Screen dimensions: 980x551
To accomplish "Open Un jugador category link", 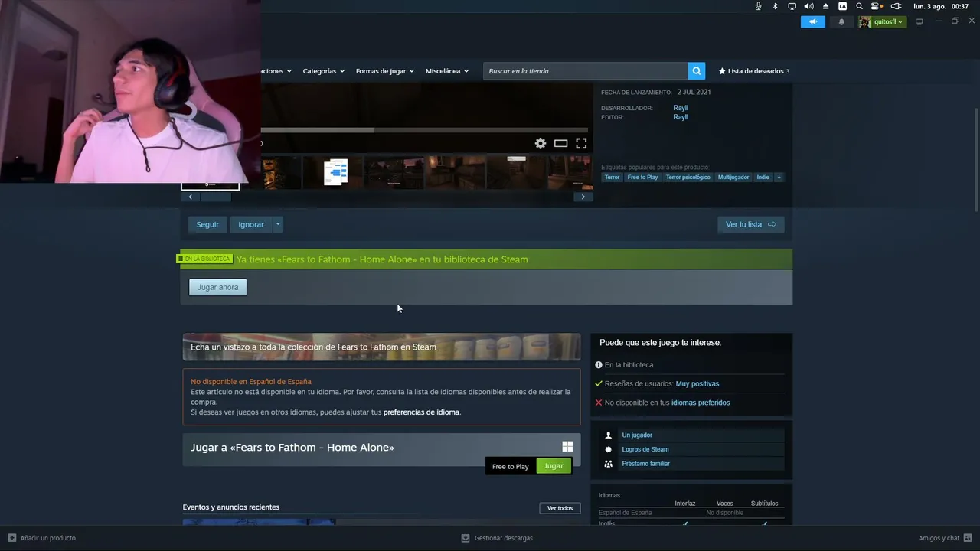I will coord(637,435).
